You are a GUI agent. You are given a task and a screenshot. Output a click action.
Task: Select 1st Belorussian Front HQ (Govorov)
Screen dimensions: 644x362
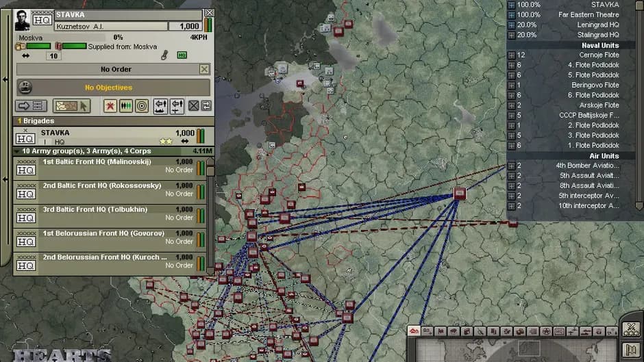[x=110, y=240]
